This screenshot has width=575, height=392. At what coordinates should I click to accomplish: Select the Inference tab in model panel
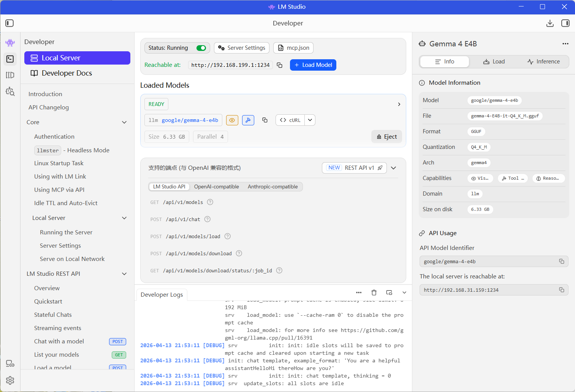point(543,62)
